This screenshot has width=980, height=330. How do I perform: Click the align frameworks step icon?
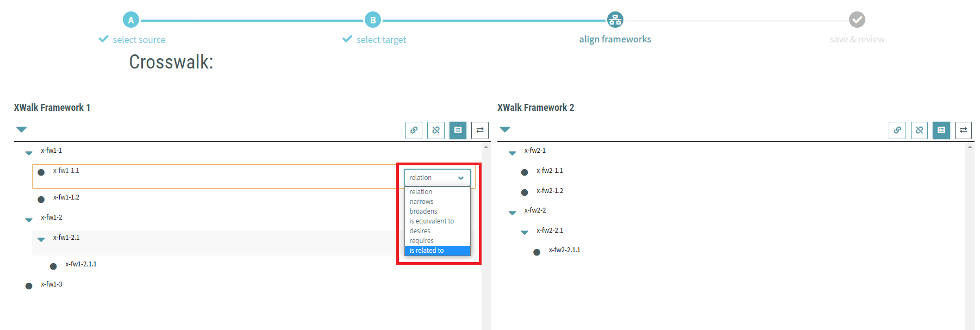[615, 20]
